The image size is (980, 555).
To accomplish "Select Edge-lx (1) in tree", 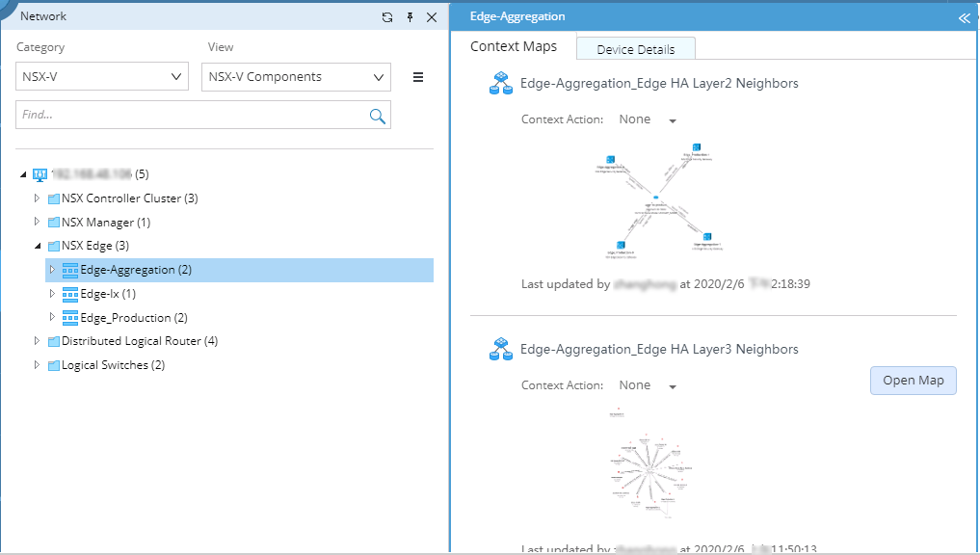I will click(x=108, y=294).
